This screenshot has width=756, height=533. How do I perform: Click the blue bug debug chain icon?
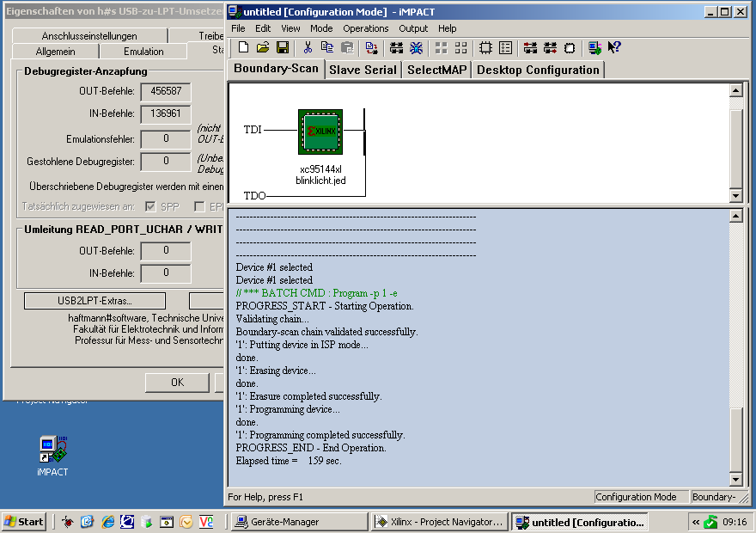coord(416,47)
